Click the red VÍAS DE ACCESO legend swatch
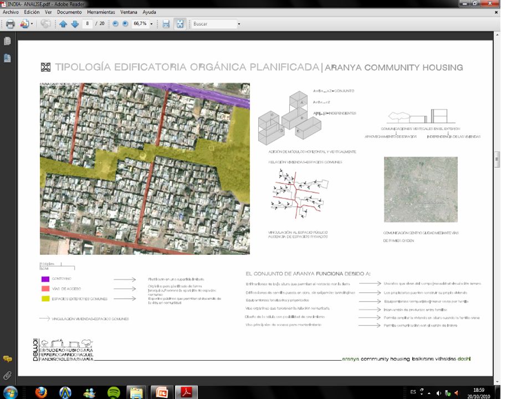 (x=45, y=289)
